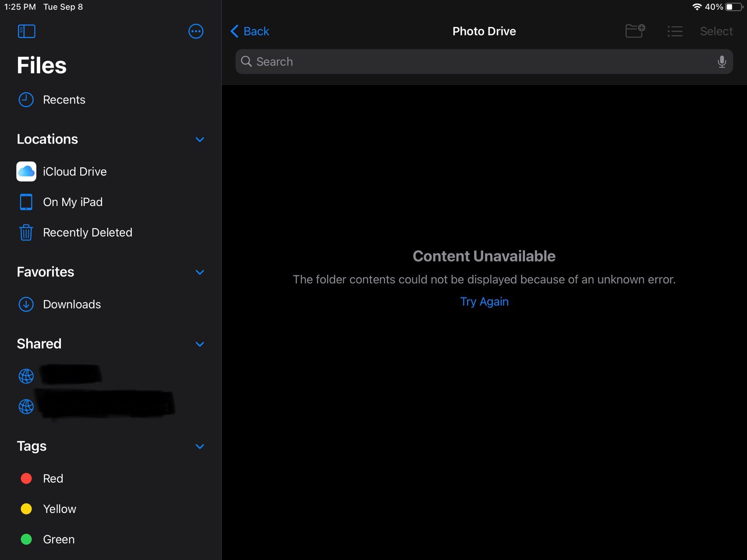747x560 pixels.
Task: Open Recents in the sidebar
Action: click(x=64, y=100)
